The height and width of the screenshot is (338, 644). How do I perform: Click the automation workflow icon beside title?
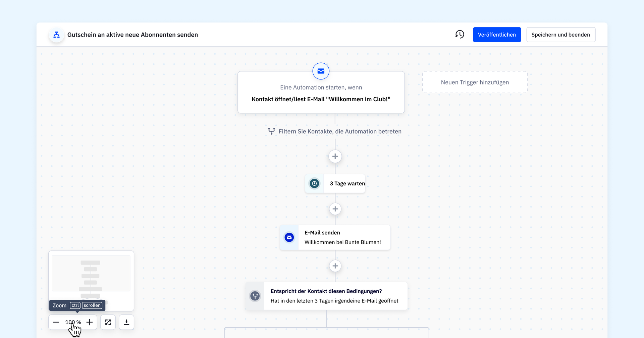56,35
